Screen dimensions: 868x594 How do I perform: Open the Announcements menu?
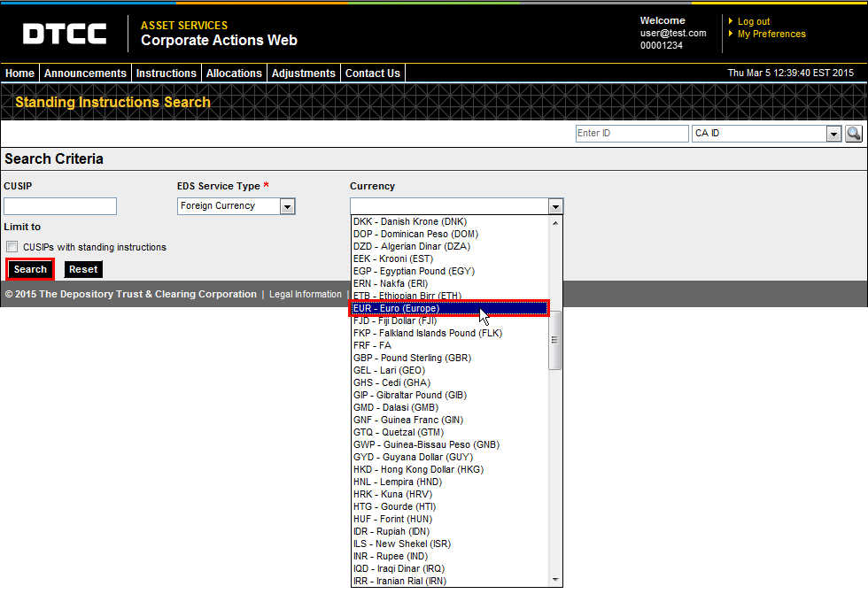pyautogui.click(x=85, y=73)
